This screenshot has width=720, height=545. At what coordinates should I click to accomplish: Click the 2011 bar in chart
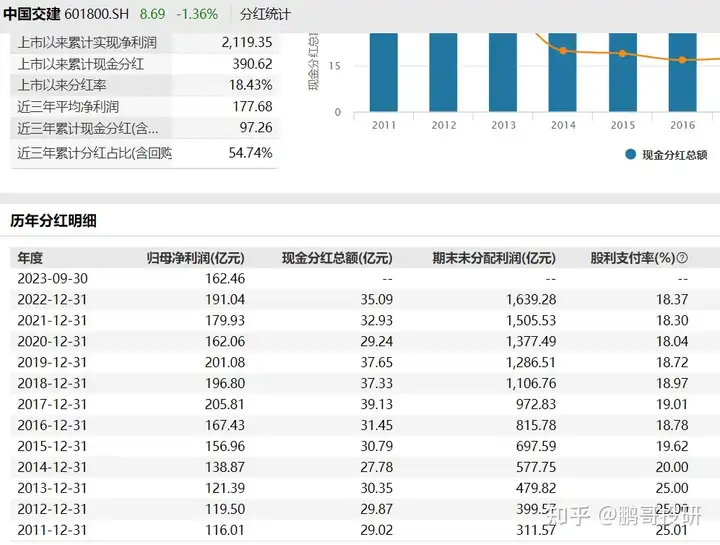pyautogui.click(x=384, y=72)
